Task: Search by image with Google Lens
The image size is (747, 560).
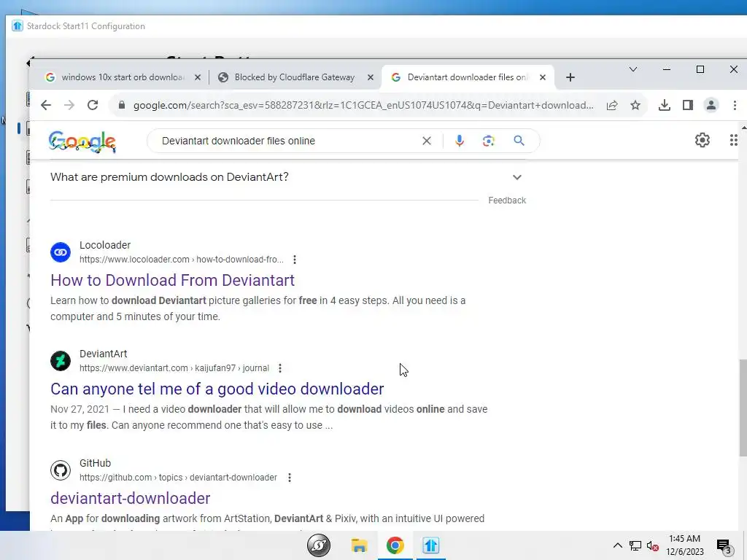Action: (x=488, y=141)
